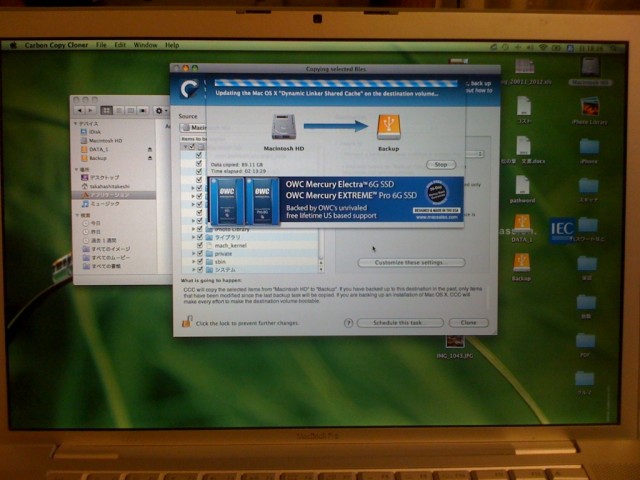This screenshot has height=480, width=640.
Task: Click Customize these settings button
Action: coord(411,262)
